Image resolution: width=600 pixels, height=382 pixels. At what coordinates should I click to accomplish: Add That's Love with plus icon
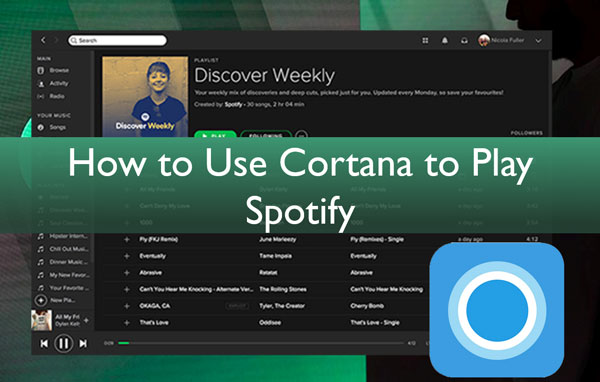point(127,323)
